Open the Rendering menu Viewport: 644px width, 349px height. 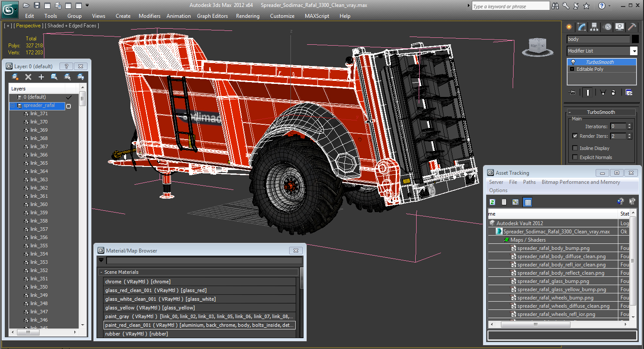pyautogui.click(x=248, y=16)
